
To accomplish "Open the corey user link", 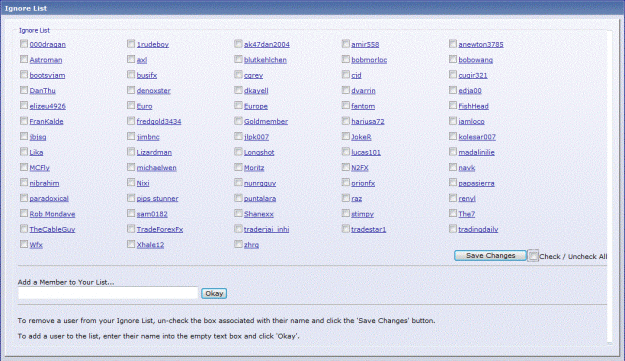I will (x=253, y=76).
